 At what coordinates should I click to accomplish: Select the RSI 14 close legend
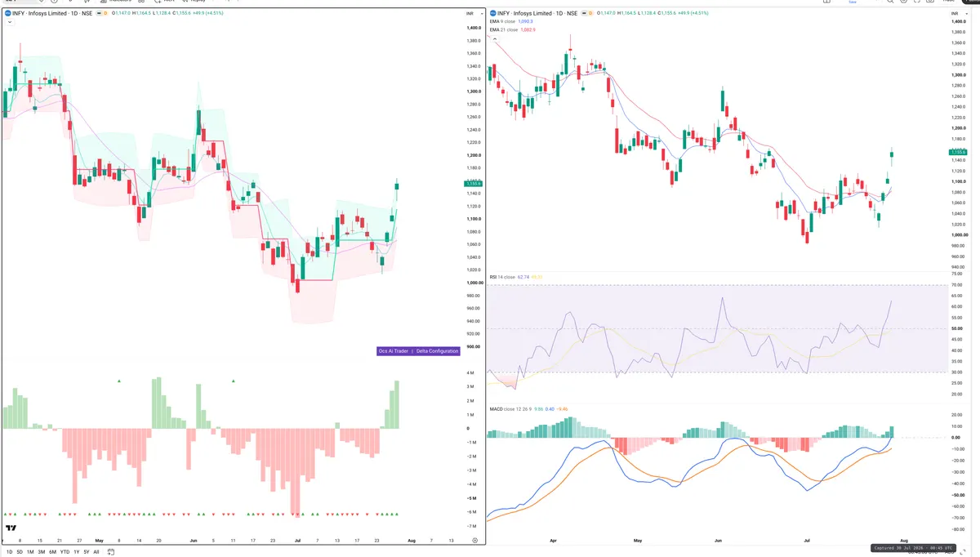coord(502,278)
